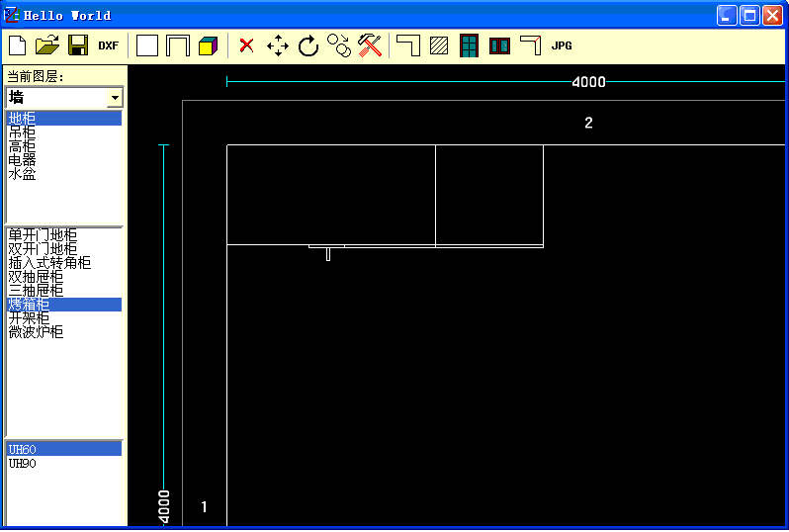
Task: Select 电器 in category list
Action: pyautogui.click(x=64, y=160)
